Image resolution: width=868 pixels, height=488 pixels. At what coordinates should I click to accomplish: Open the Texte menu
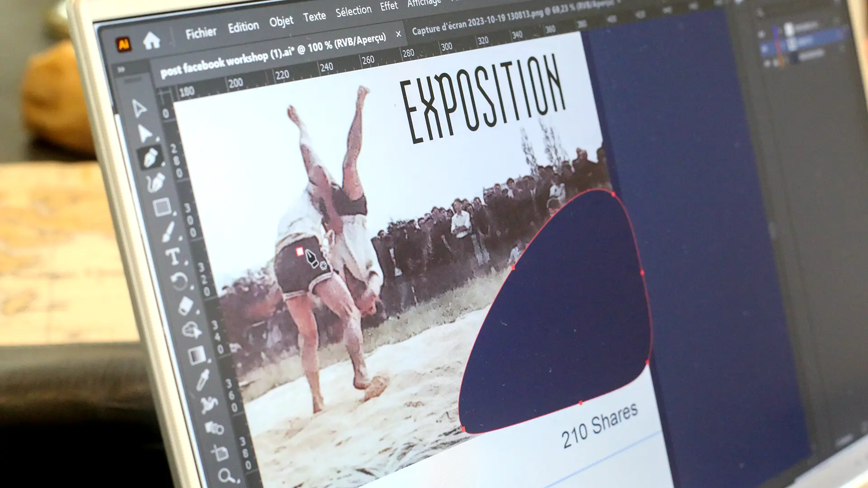click(x=314, y=17)
